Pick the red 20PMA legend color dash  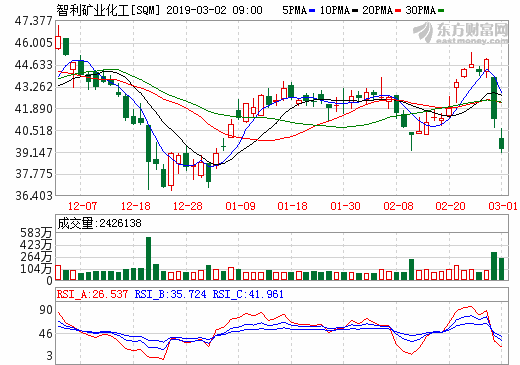[398, 11]
